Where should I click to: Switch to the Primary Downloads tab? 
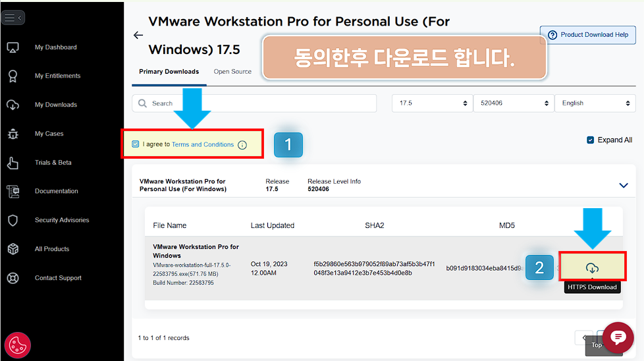(169, 71)
